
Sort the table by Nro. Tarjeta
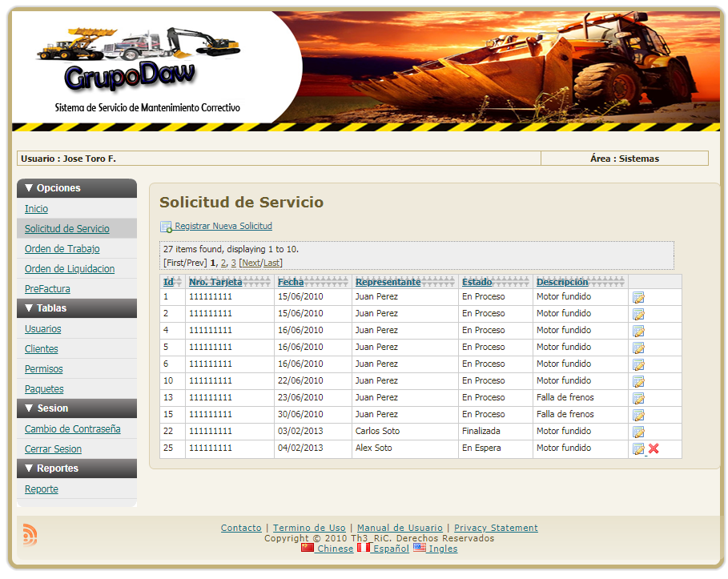215,282
